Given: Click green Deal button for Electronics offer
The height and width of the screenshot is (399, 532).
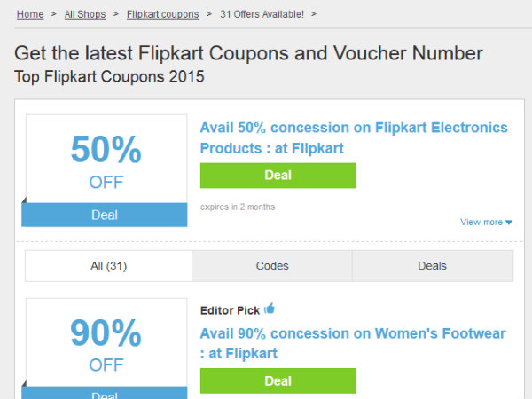Looking at the screenshot, I should pos(278,175).
